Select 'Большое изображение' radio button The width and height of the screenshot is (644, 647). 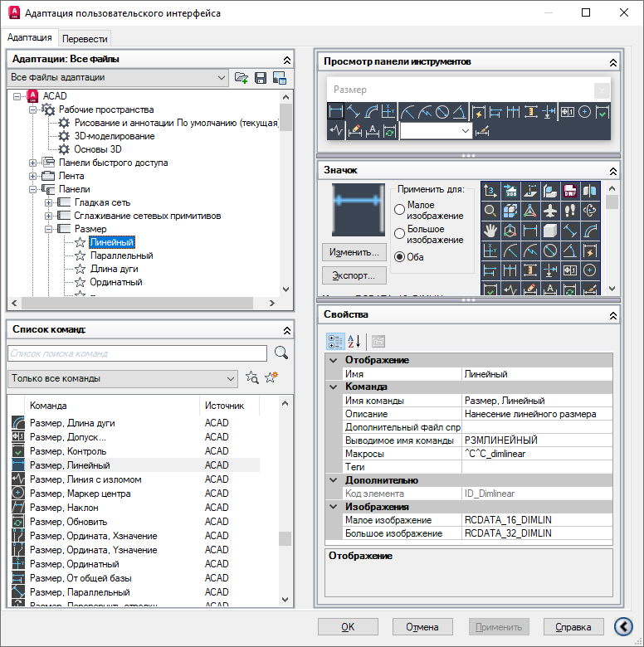point(399,234)
